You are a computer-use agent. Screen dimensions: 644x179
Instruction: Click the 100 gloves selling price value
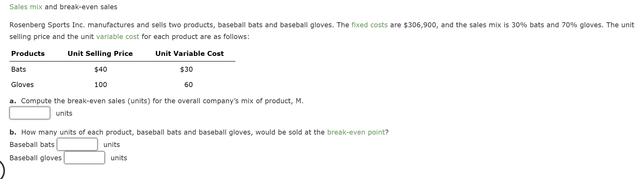pyautogui.click(x=100, y=84)
